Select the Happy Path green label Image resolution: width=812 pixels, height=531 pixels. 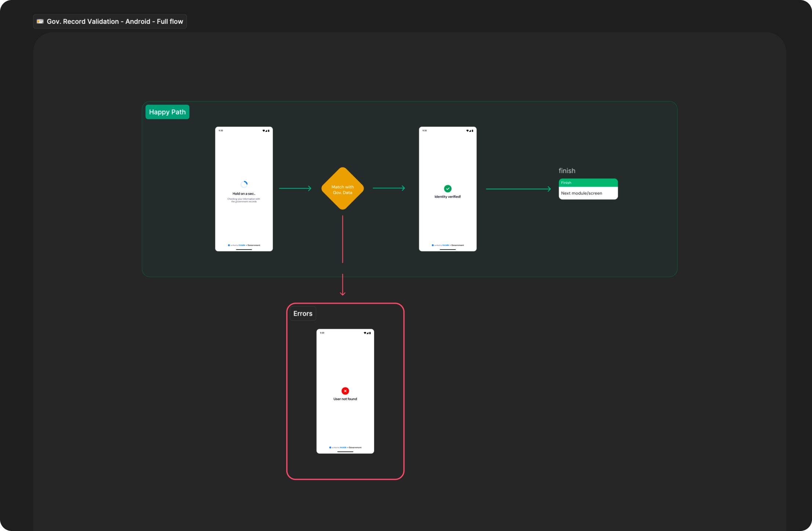(167, 112)
